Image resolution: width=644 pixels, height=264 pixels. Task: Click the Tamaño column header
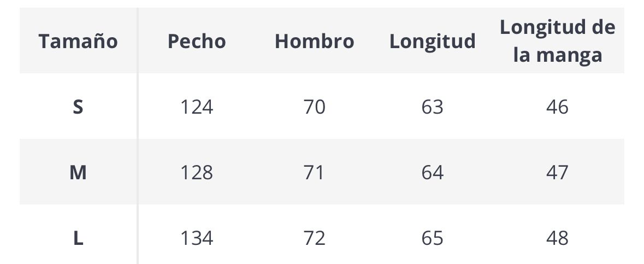78,42
